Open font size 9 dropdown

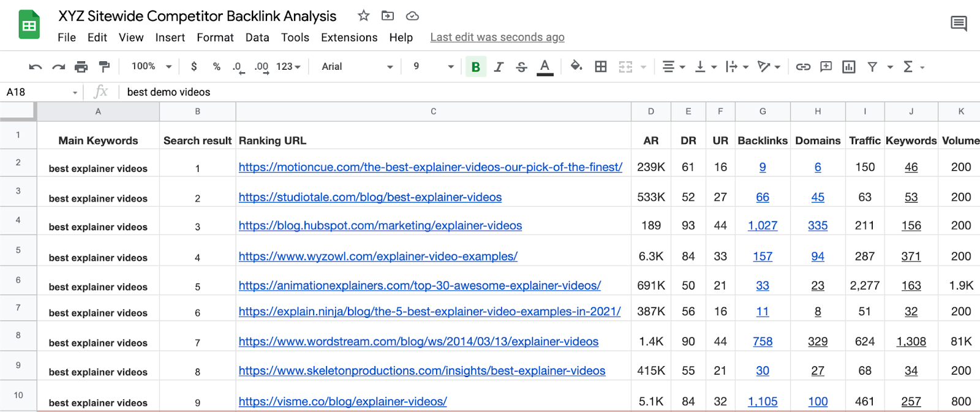click(x=434, y=67)
